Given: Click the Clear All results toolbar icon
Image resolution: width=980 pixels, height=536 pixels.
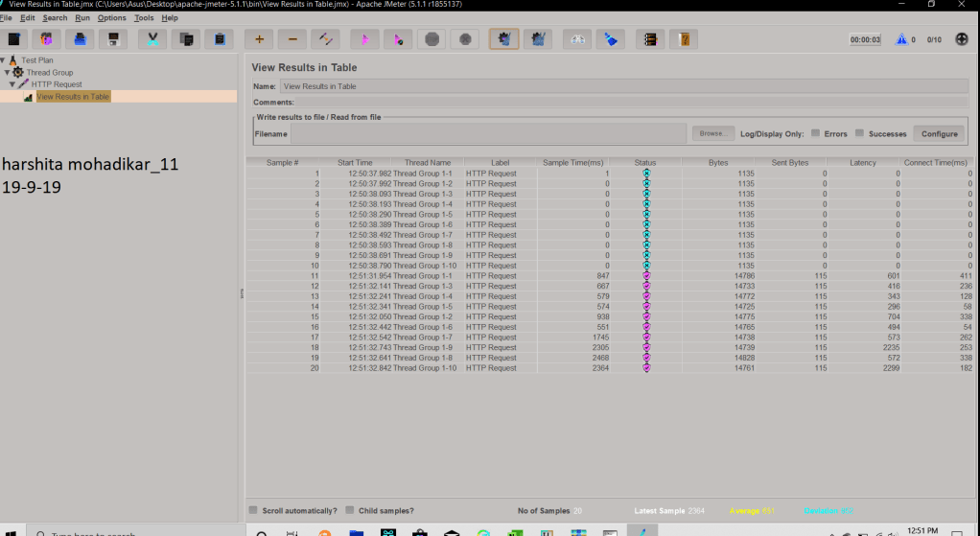Looking at the screenshot, I should tap(538, 39).
